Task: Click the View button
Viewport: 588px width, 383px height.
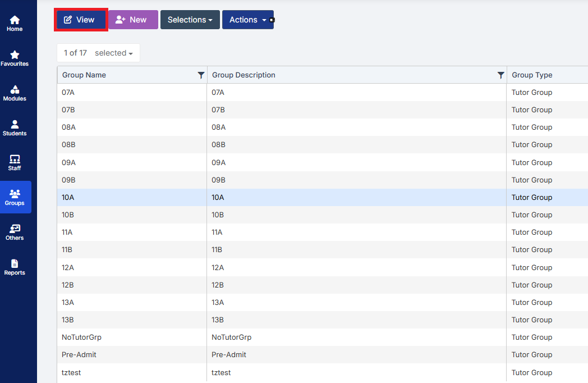Action: coord(80,19)
